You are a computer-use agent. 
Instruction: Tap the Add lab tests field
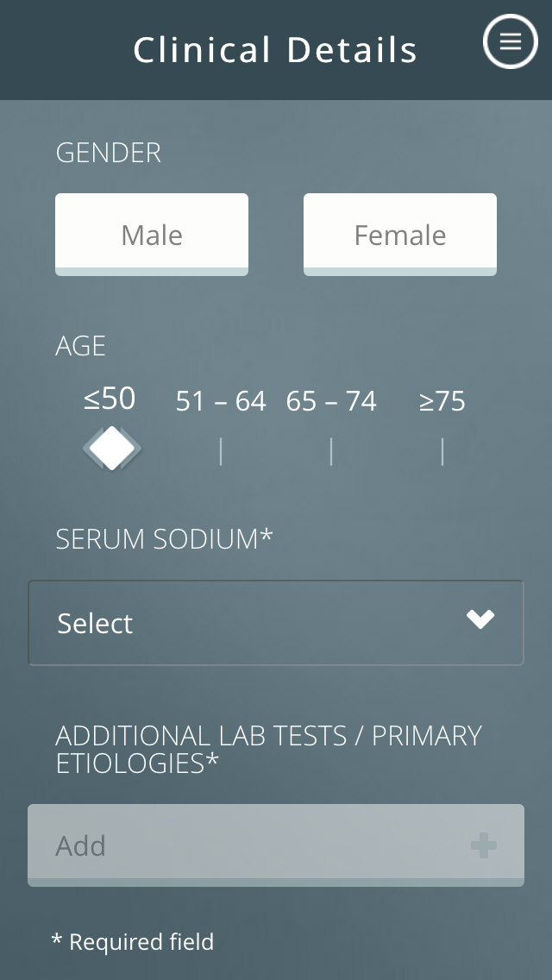click(259, 845)
